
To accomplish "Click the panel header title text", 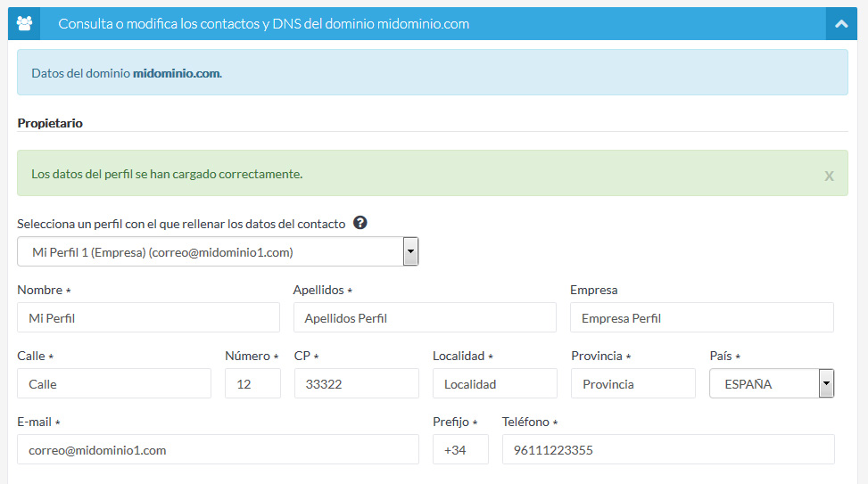I will [263, 24].
